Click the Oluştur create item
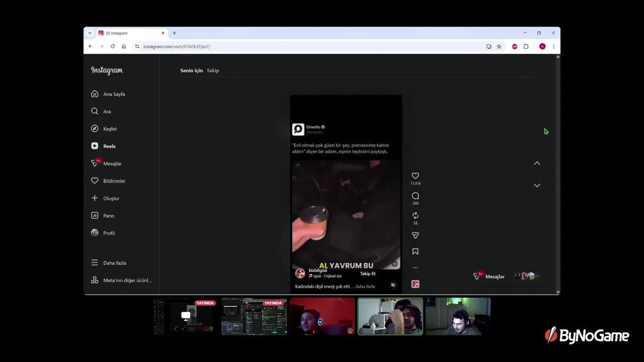644x362 pixels. click(x=105, y=198)
